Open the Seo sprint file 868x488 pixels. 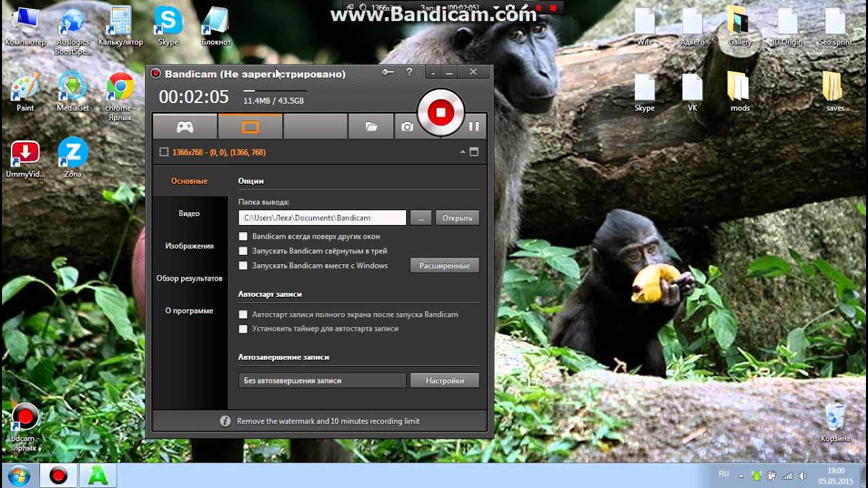[835, 27]
